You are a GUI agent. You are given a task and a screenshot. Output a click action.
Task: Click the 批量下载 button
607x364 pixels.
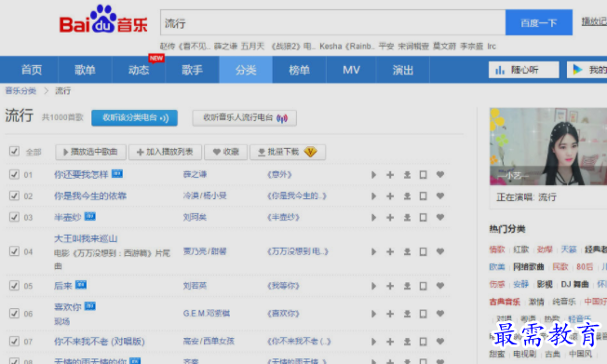coord(288,152)
